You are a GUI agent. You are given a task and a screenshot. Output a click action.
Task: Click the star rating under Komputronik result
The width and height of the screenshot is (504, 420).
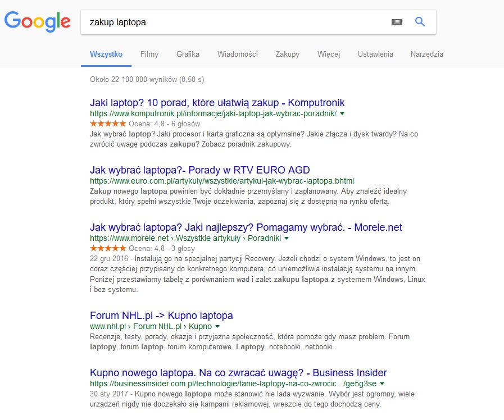click(x=108, y=124)
